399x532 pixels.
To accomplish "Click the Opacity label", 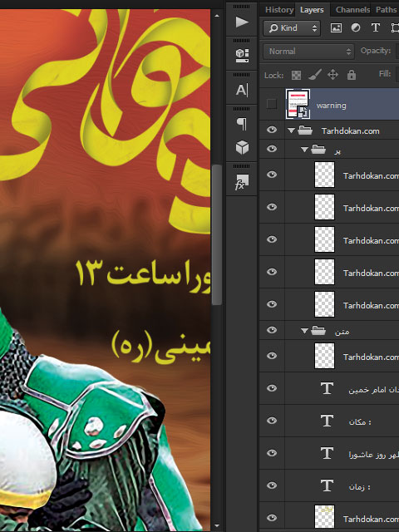I will [x=376, y=51].
